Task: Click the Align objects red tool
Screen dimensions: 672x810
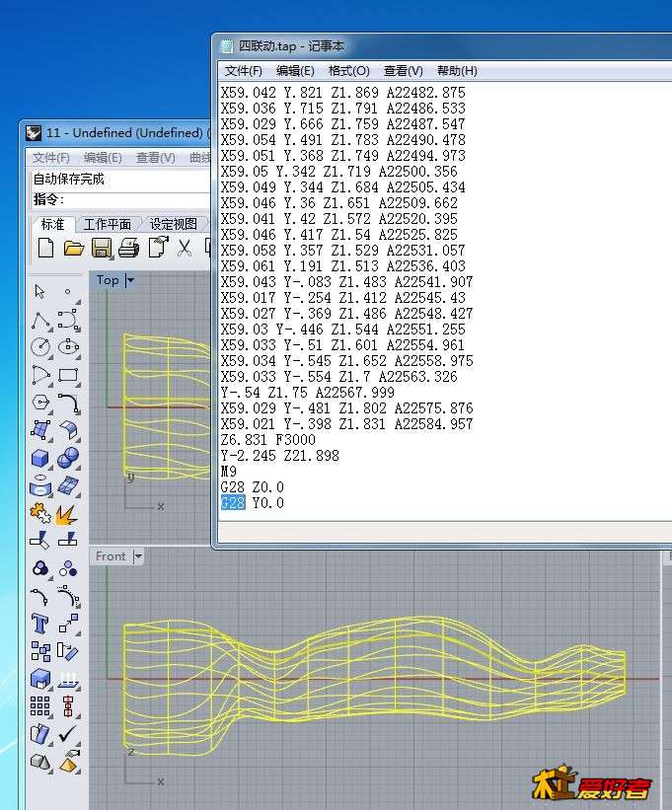Action: coord(68,706)
